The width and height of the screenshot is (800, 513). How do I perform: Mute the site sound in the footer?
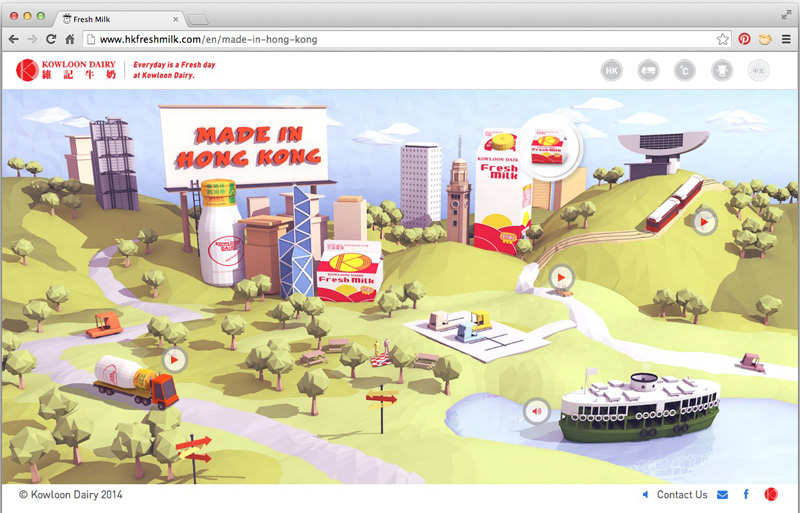645,495
